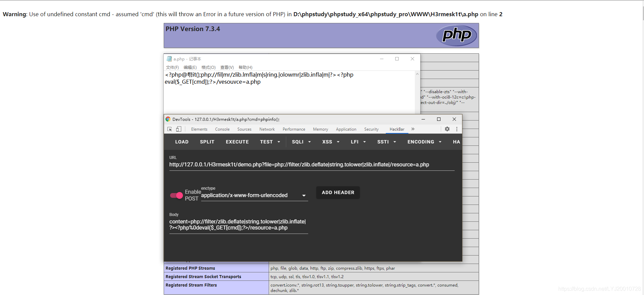Click the Registered Stream Socket Transports label
The height and width of the screenshot is (295, 644).
click(x=203, y=277)
